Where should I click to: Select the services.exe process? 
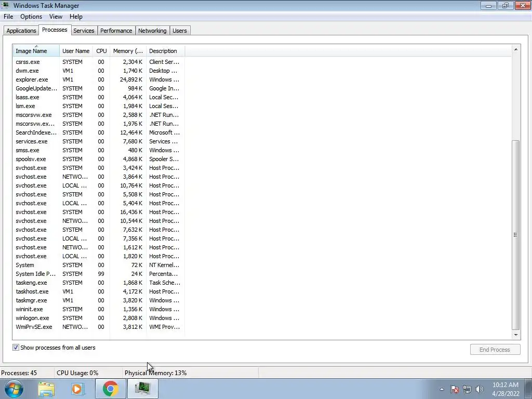[98, 141]
